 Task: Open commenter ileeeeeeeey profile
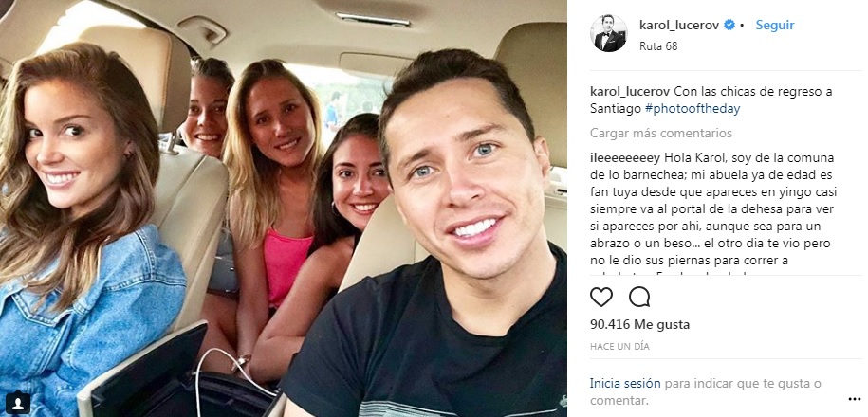625,158
